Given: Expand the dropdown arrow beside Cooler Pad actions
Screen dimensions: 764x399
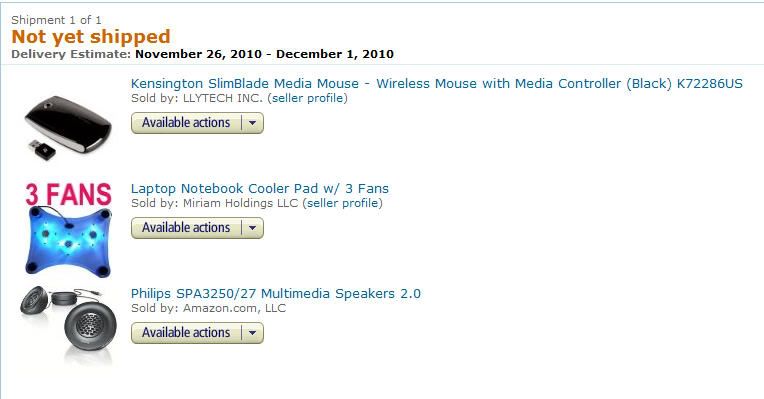Looking at the screenshot, I should point(252,228).
